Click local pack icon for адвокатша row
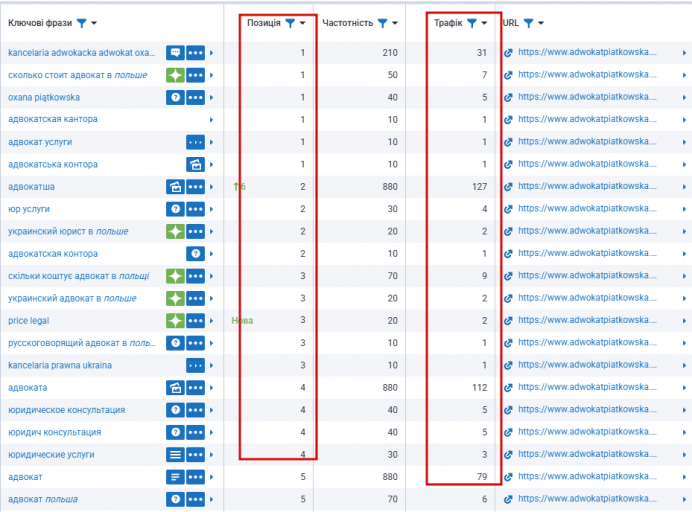 pyautogui.click(x=175, y=187)
